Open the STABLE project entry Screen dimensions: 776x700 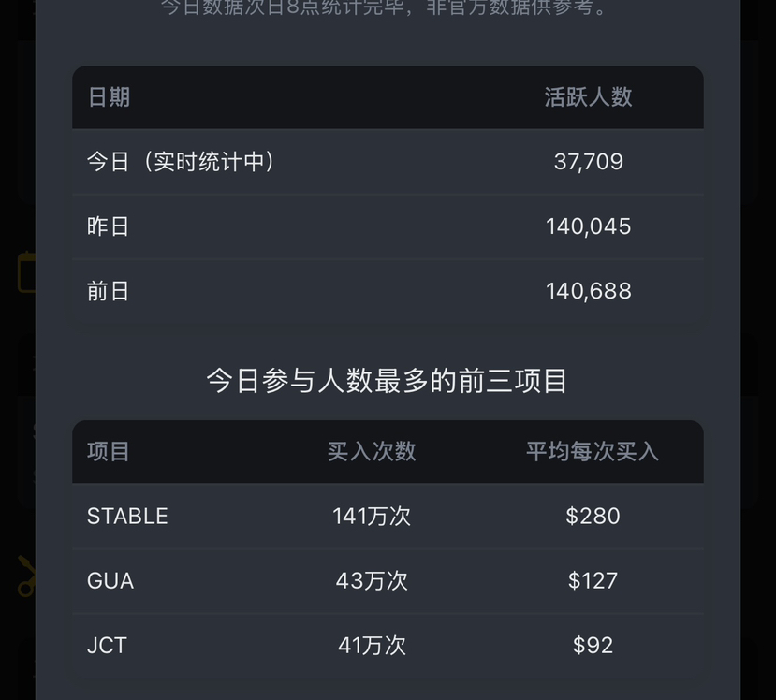[x=127, y=517]
